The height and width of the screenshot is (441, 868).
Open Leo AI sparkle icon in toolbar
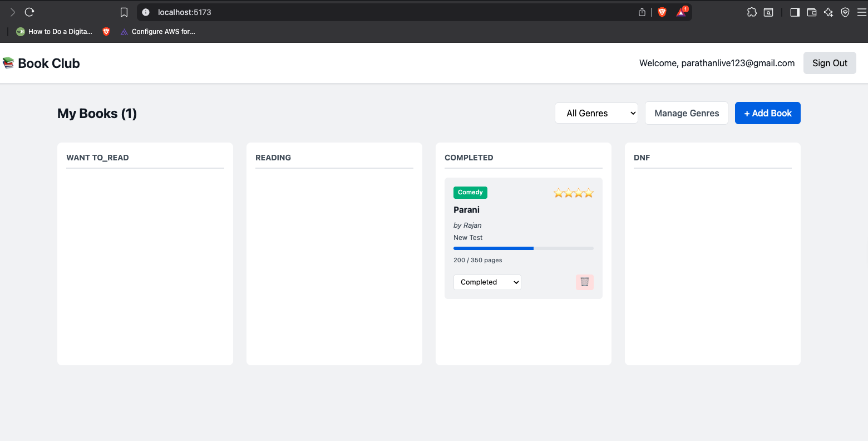828,12
